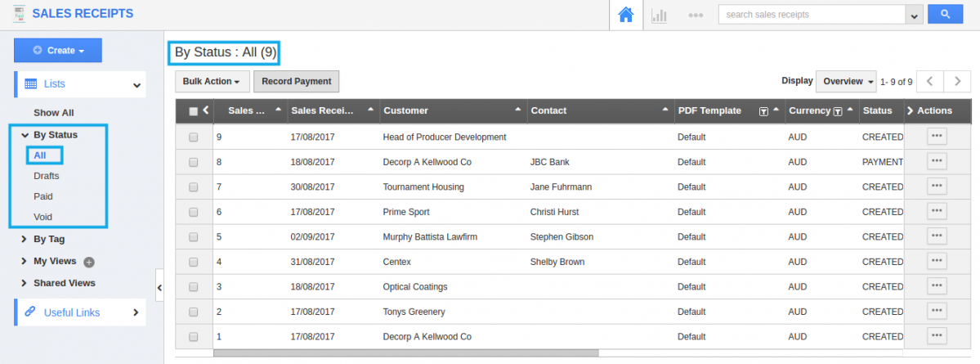Go to next page of results
Viewport: 980px width, 364px height.
pyautogui.click(x=957, y=82)
